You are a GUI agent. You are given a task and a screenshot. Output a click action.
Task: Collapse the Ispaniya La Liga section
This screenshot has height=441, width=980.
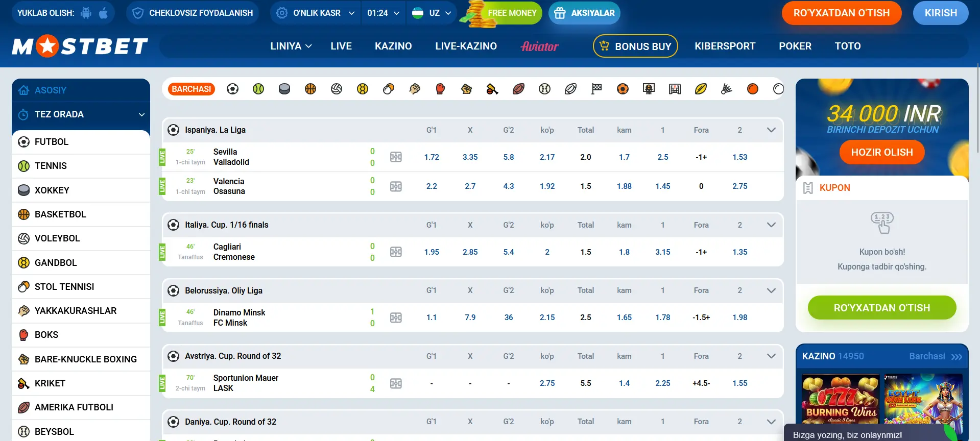coord(771,130)
